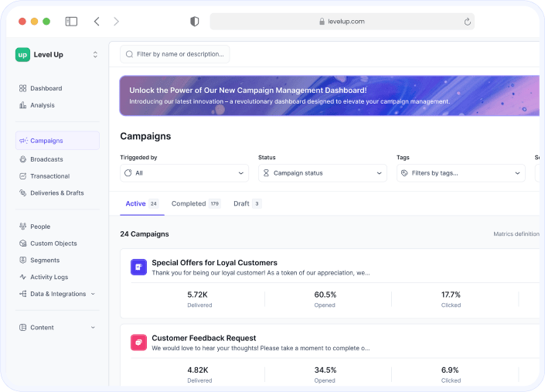Open Dashboard from the sidebar
Image resolution: width=545 pixels, height=392 pixels.
pyautogui.click(x=46, y=88)
